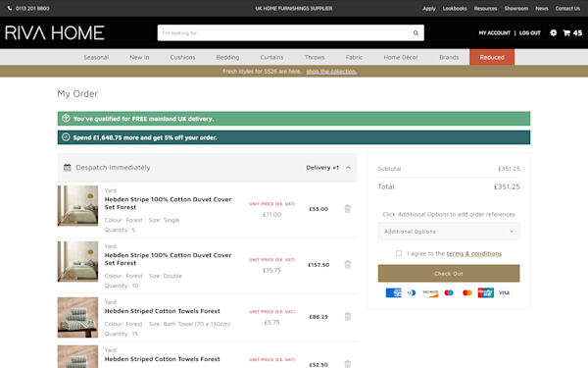Image resolution: width=588 pixels, height=368 pixels.
Task: Open the Throws menu
Action: pyautogui.click(x=315, y=57)
